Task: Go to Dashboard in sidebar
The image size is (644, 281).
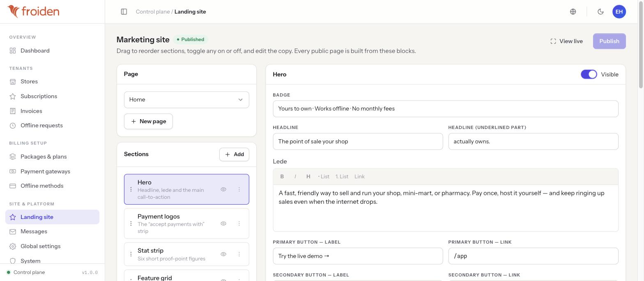Action: point(52,51)
